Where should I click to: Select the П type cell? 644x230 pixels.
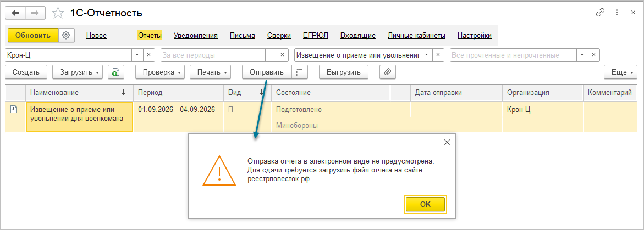pos(247,117)
